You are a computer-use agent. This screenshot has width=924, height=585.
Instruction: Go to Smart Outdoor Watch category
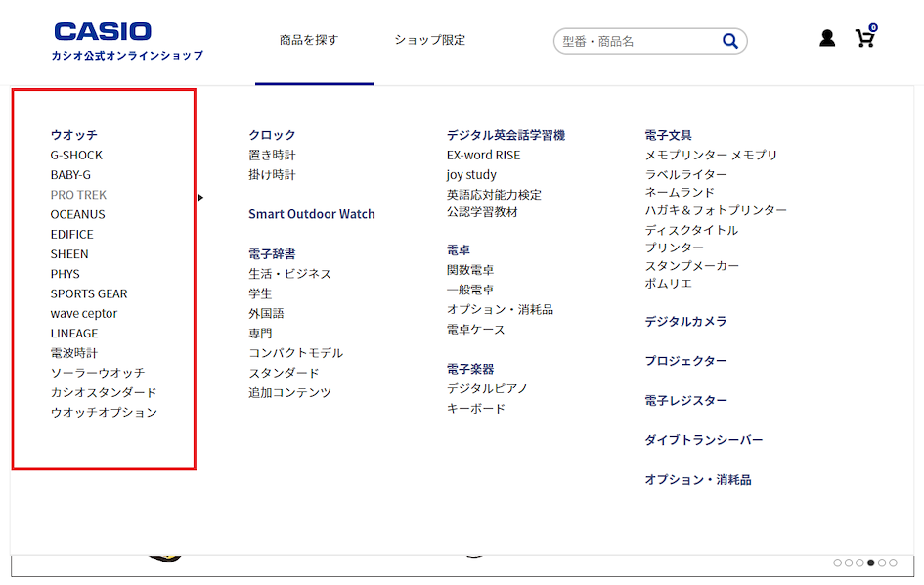tap(312, 214)
